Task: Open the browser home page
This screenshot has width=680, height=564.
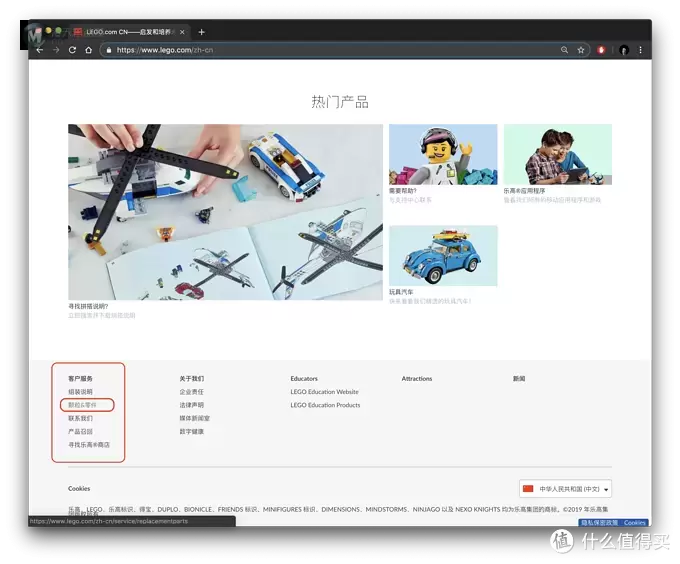Action: (88, 50)
